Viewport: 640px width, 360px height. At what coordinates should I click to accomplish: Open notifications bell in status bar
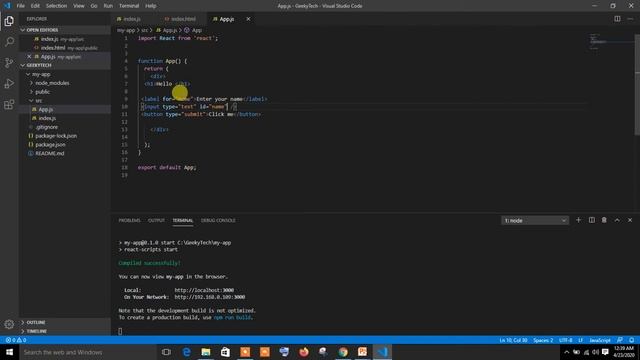(631, 340)
